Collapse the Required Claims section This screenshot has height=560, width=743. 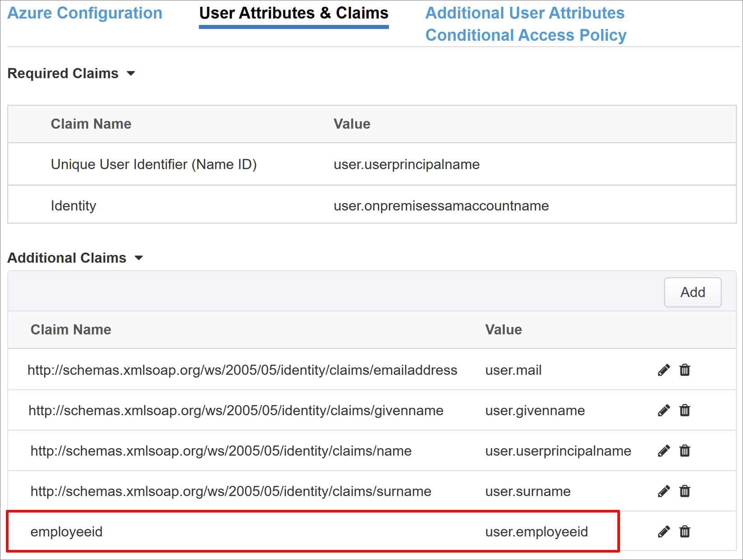(x=131, y=74)
